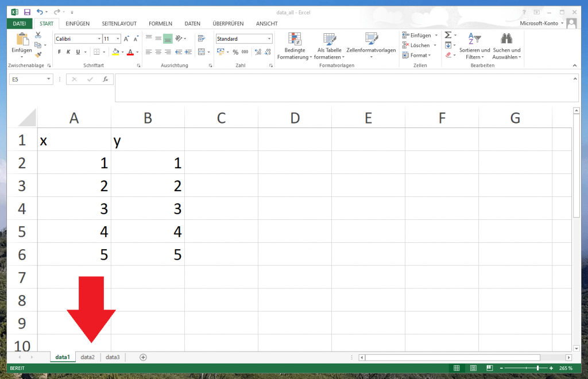Open the DATEI menu
This screenshot has width=588, height=379.
pos(20,24)
